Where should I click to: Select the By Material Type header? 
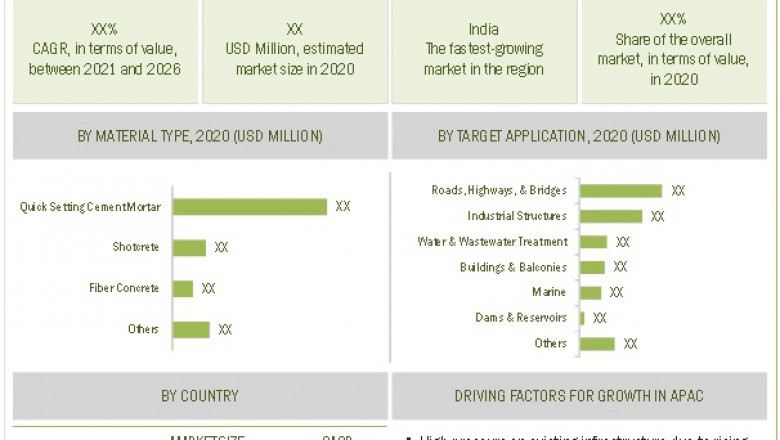click(x=200, y=136)
